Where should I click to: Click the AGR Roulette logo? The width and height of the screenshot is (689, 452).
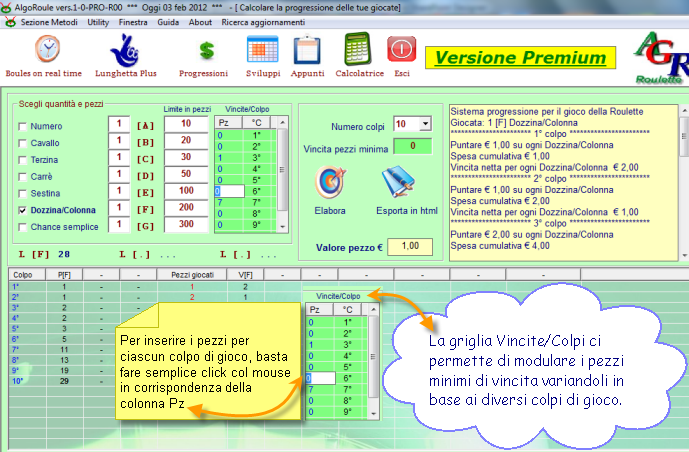point(661,58)
